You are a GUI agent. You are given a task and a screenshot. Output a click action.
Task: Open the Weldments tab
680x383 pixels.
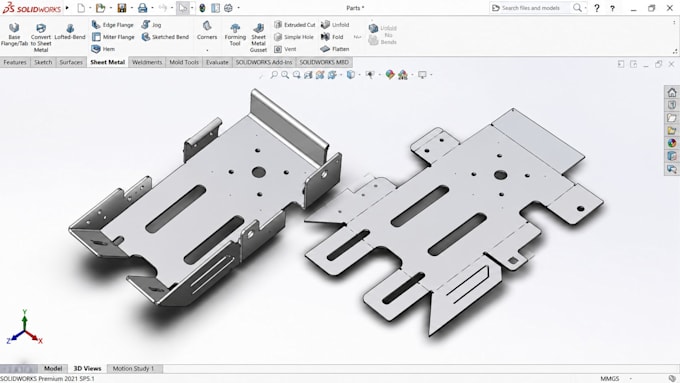tap(147, 62)
